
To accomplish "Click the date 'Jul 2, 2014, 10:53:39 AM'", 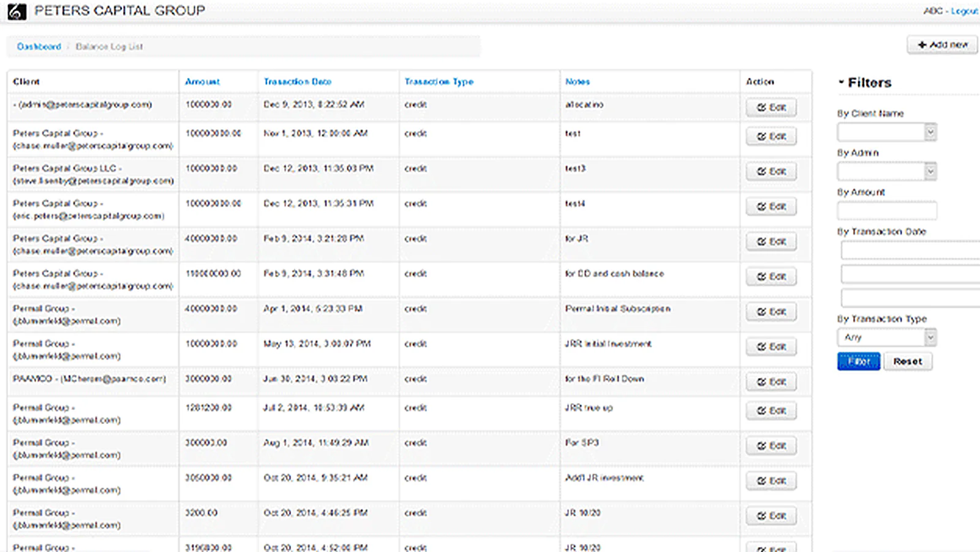I will (314, 407).
